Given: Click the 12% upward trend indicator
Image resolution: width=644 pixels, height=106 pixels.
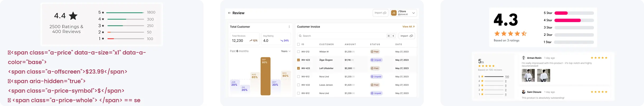Looking at the screenshot, I should tap(253, 41).
